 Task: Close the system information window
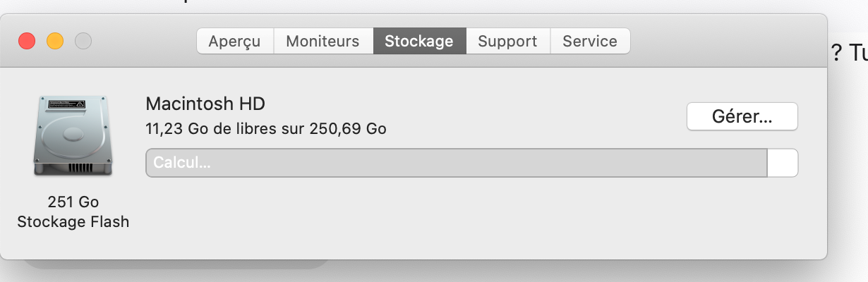27,41
